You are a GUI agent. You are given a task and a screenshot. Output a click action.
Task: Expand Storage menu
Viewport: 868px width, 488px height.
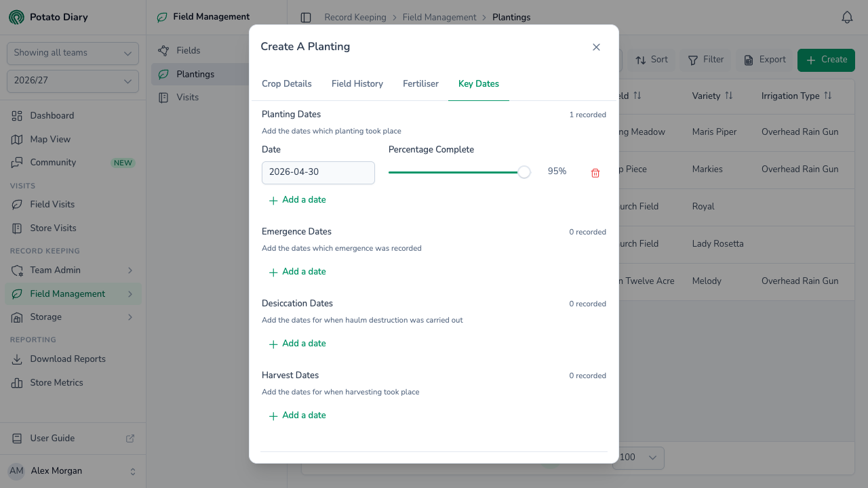[x=73, y=317]
